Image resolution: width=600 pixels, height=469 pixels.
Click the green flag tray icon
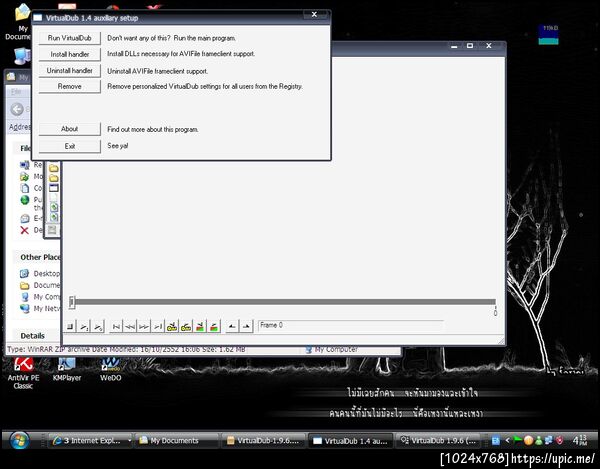click(517, 440)
